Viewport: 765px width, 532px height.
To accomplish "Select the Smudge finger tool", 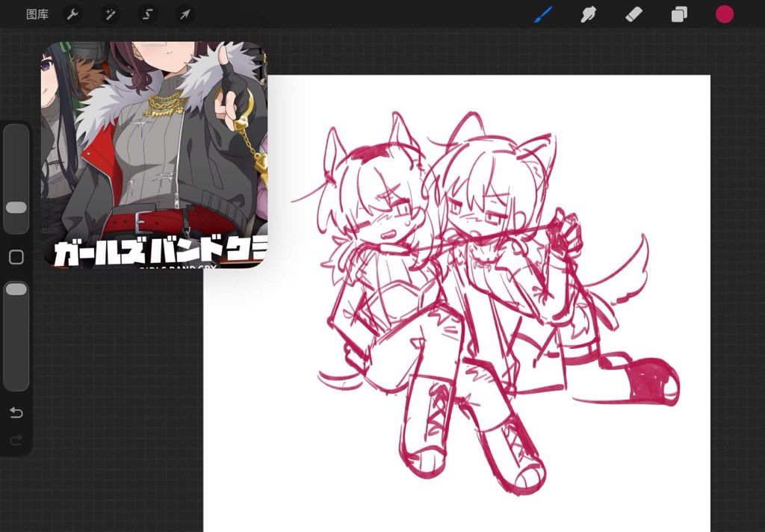I will [x=589, y=15].
